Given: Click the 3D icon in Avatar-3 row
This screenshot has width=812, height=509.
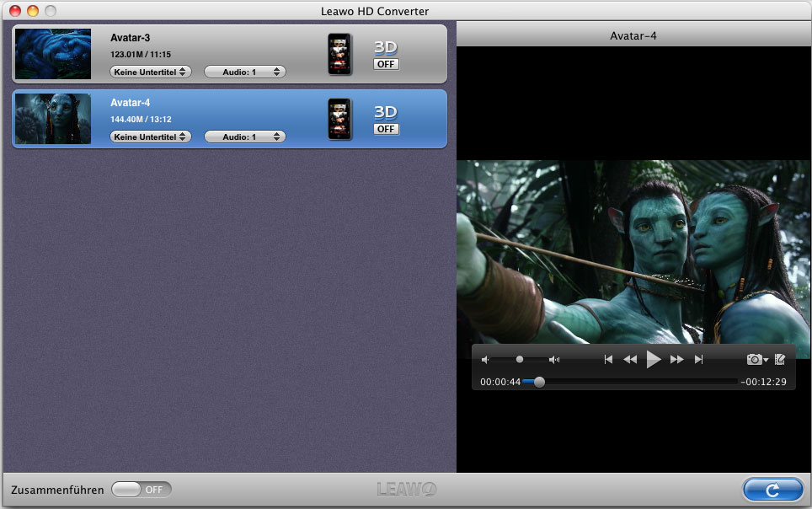Looking at the screenshot, I should click(x=386, y=48).
